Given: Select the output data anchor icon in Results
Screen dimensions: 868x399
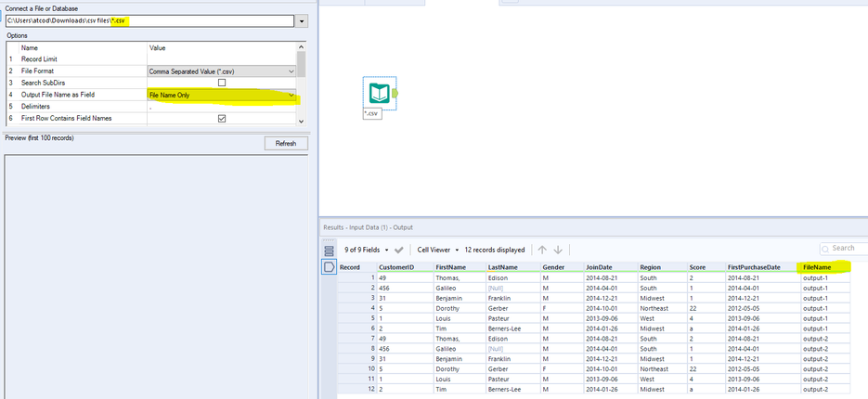Looking at the screenshot, I should (329, 267).
